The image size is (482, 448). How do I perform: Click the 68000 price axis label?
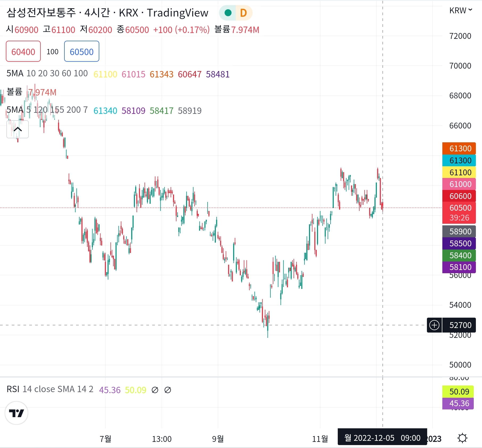pos(460,96)
